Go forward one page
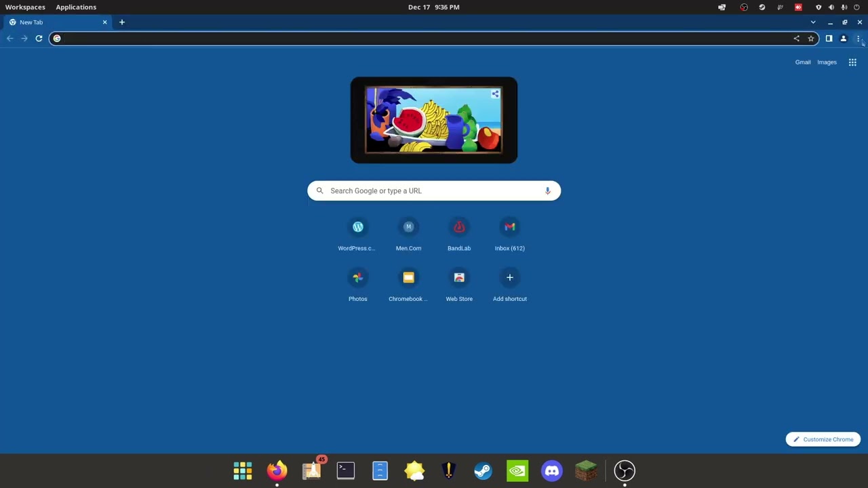 point(24,39)
